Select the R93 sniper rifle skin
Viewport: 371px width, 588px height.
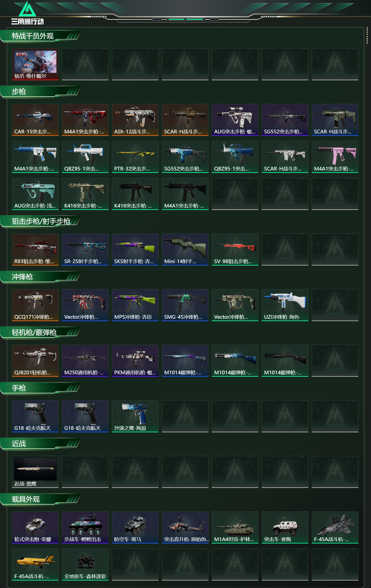click(35, 250)
